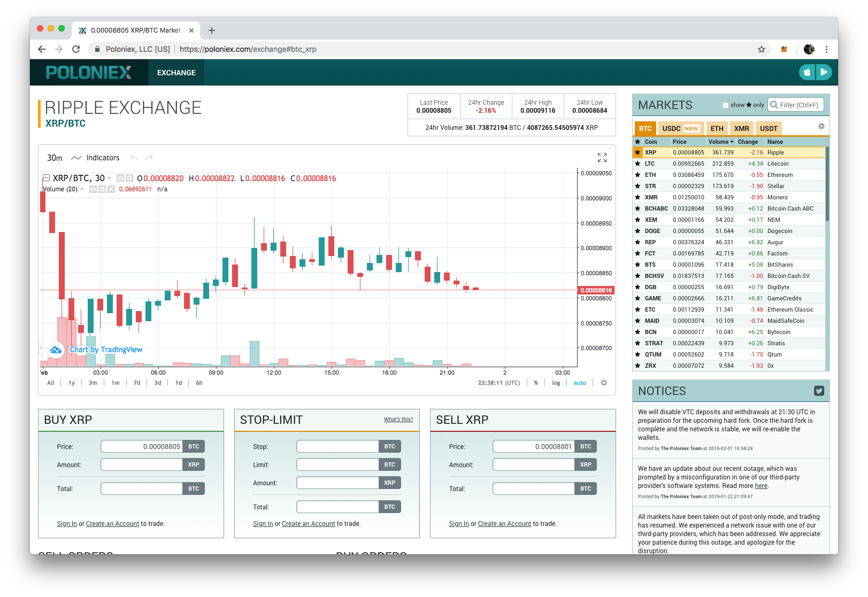868x597 pixels.
Task: Expand the chart's left side panel arrow
Action: click(x=41, y=348)
